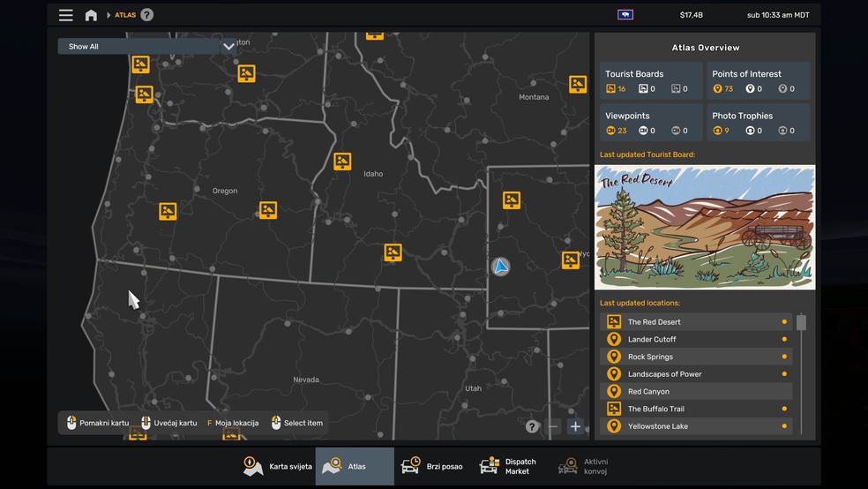Click the Lander Cutoff pin icon

(x=613, y=340)
